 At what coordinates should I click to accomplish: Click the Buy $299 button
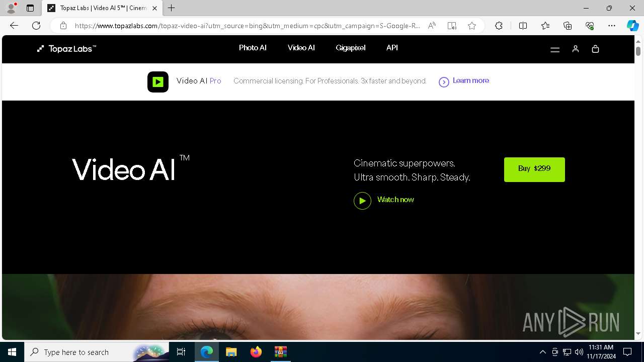[534, 169]
